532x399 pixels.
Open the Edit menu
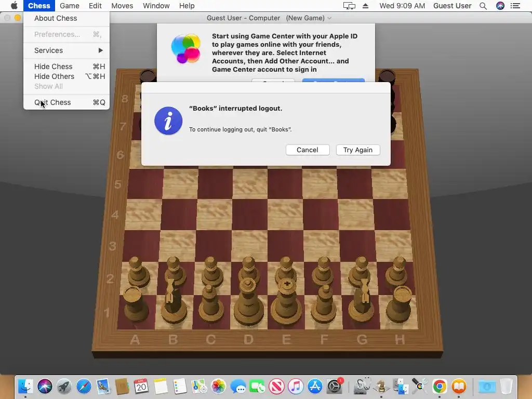(95, 6)
